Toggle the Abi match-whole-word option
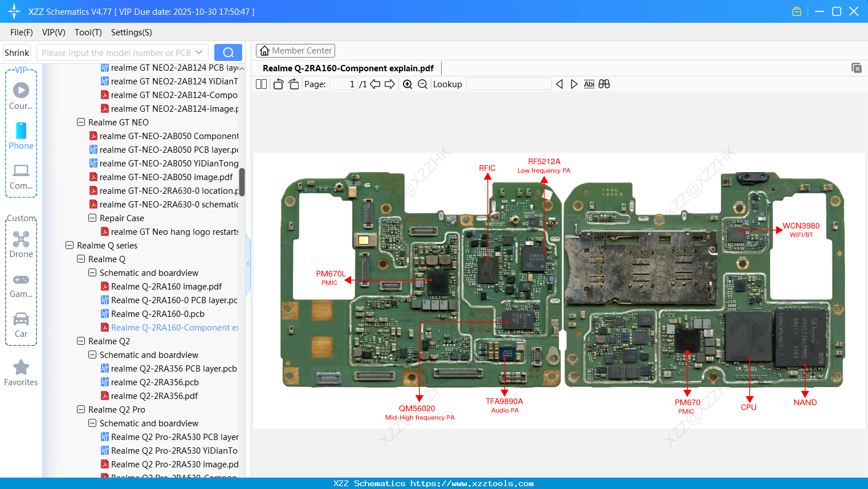 click(x=589, y=84)
